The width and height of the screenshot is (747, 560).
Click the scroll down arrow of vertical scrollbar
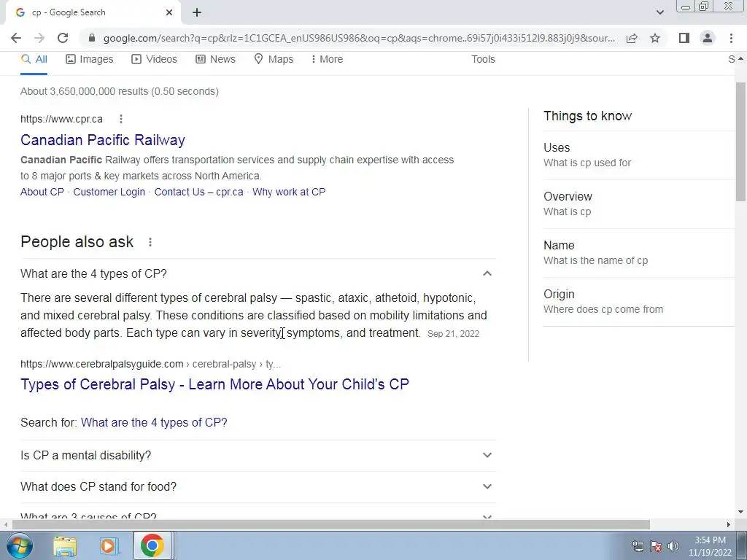[740, 513]
